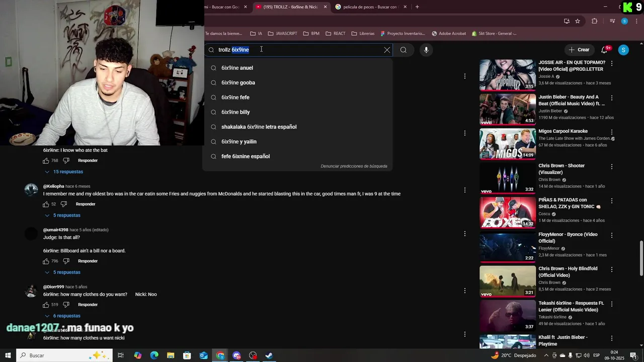Open a new browser tab with plus

417,7
